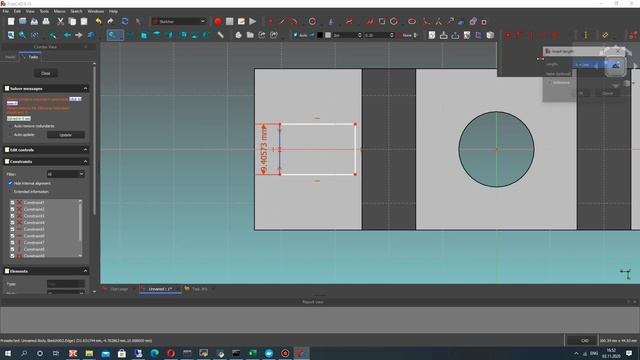This screenshot has width=640, height=360.
Task: Click the Redo arrow icon
Action: (x=110, y=21)
